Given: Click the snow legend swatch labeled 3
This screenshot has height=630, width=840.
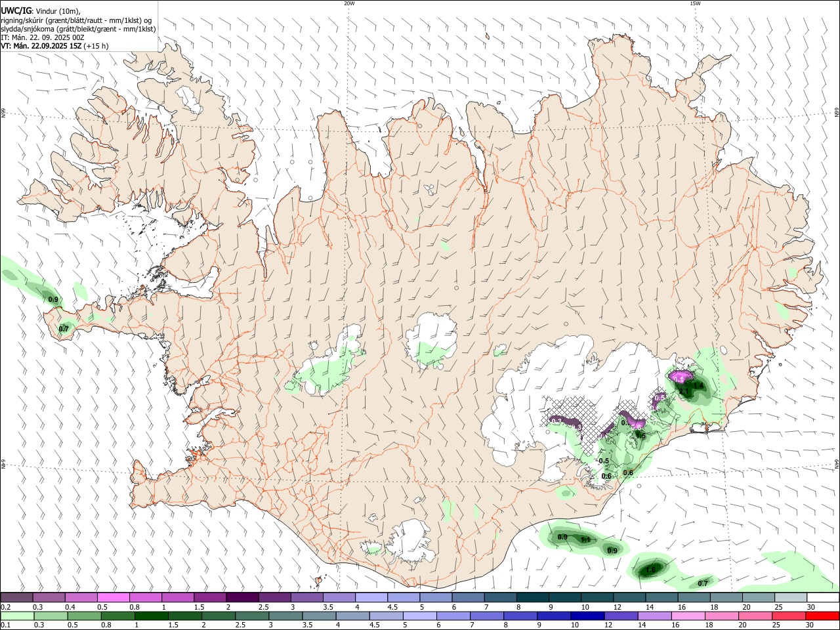Looking at the screenshot, I should [x=306, y=597].
